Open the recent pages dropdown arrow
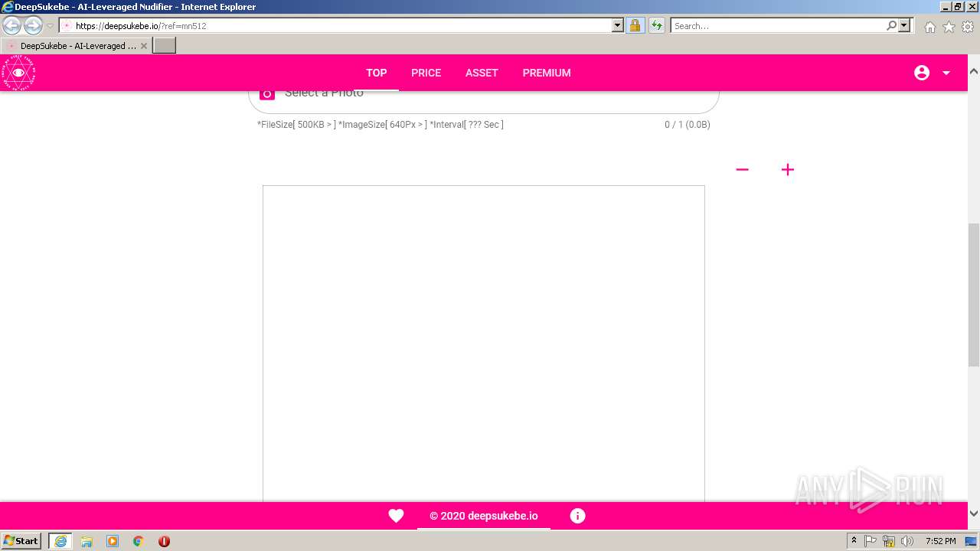This screenshot has height=551, width=980. (50, 26)
